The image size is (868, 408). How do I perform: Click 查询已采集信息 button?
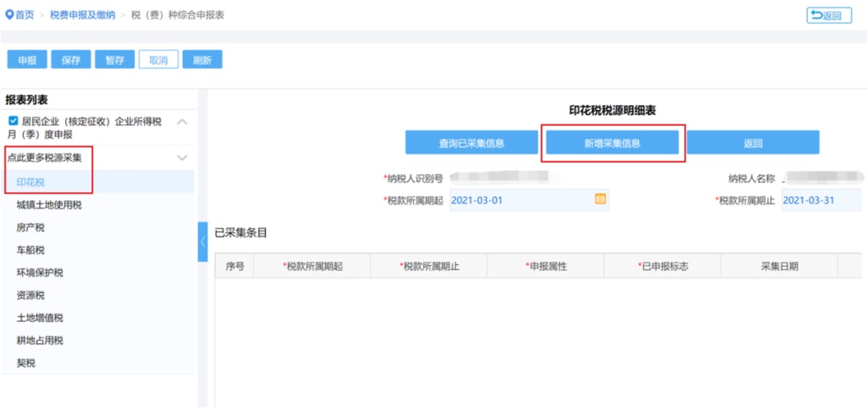tap(471, 143)
